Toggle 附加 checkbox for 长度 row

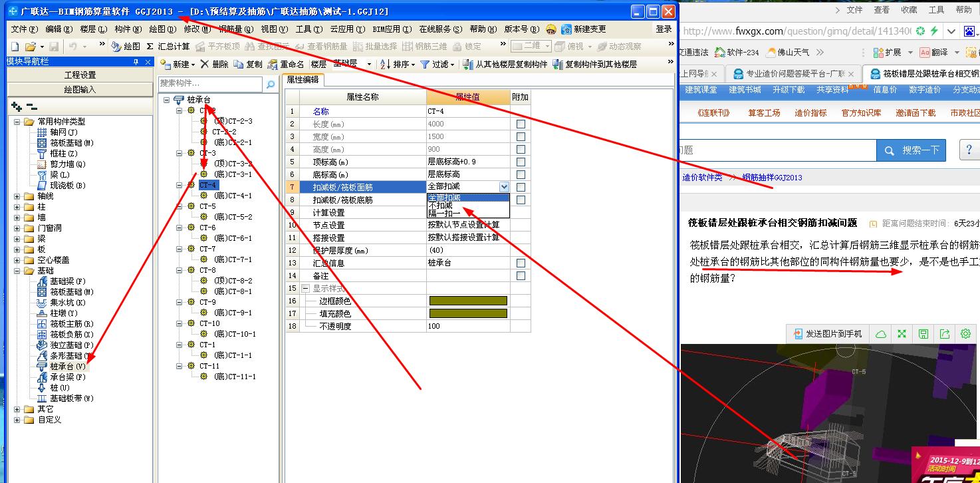click(x=521, y=124)
